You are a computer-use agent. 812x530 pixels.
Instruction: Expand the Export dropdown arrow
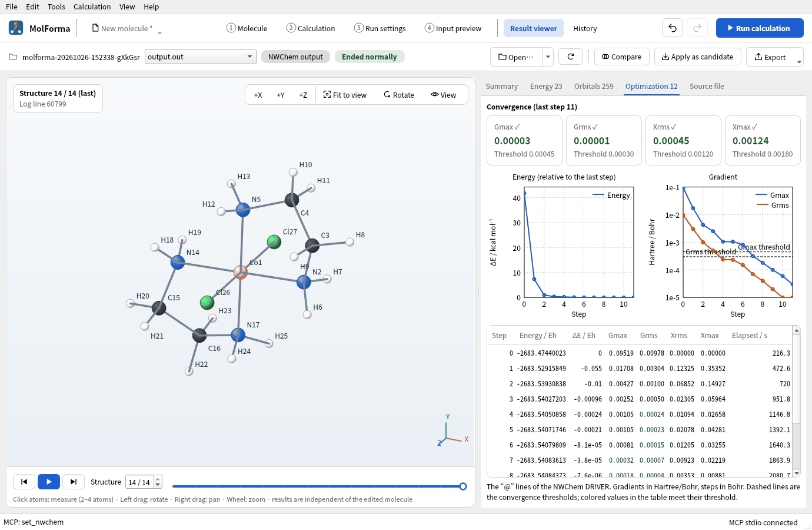pyautogui.click(x=799, y=61)
